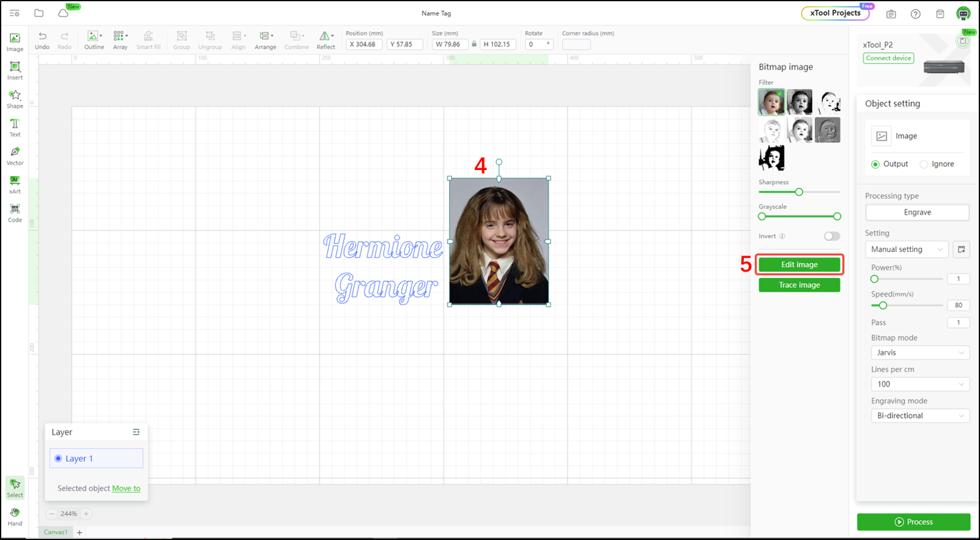This screenshot has width=980, height=540.
Task: Open the Layer panel options menu
Action: (x=136, y=432)
